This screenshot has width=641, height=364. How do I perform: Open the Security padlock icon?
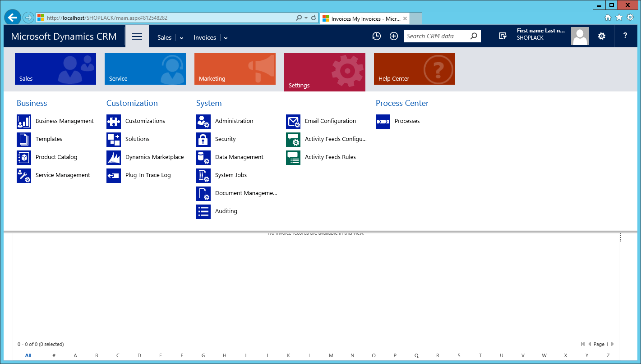pos(203,139)
